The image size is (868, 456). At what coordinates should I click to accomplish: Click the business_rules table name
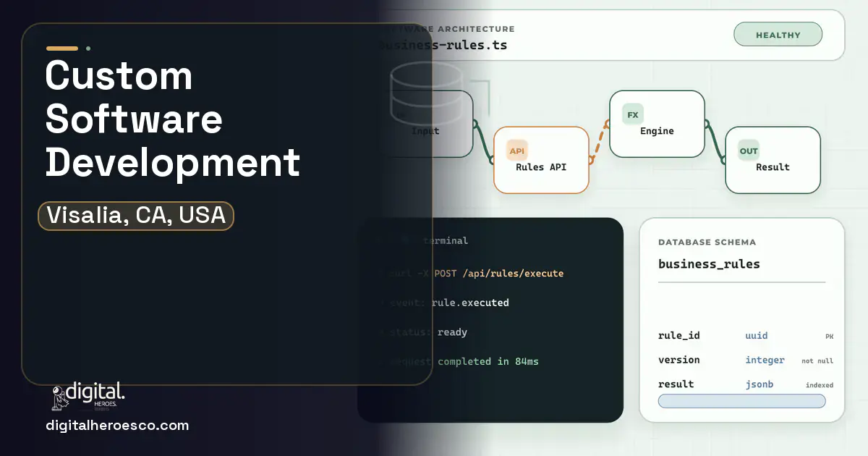coord(709,264)
